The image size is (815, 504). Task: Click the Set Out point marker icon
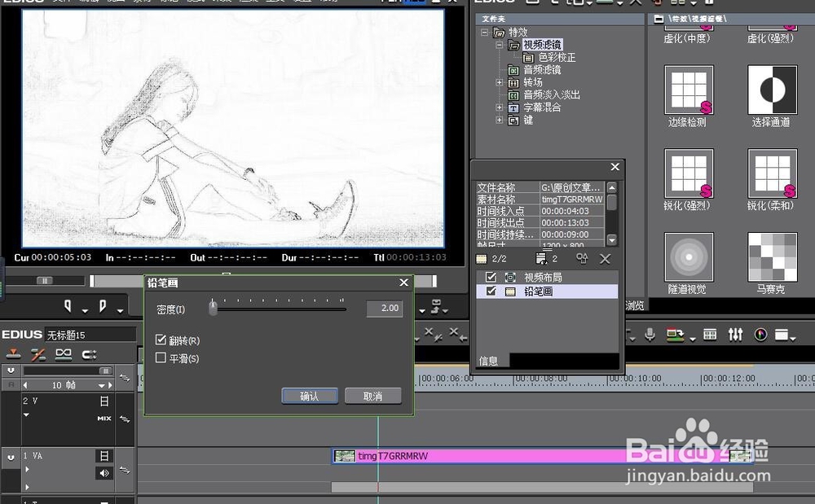(x=103, y=306)
